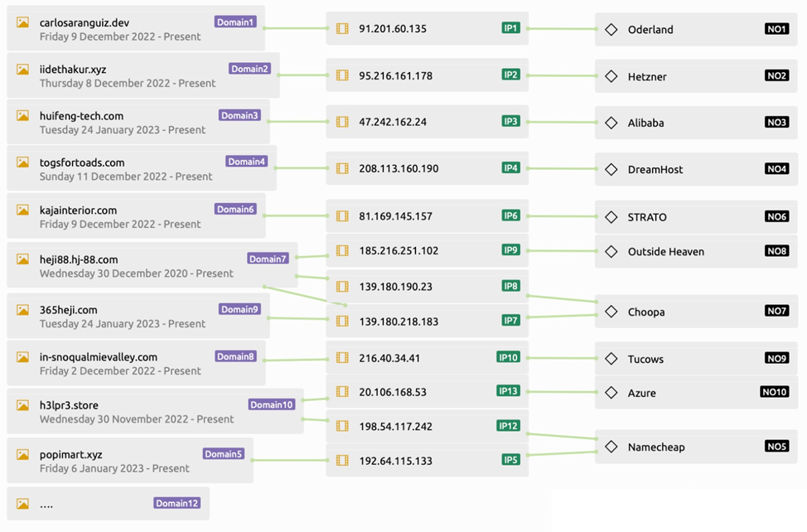
Task: Click the diamond icon beside Choopa
Action: tap(611, 312)
